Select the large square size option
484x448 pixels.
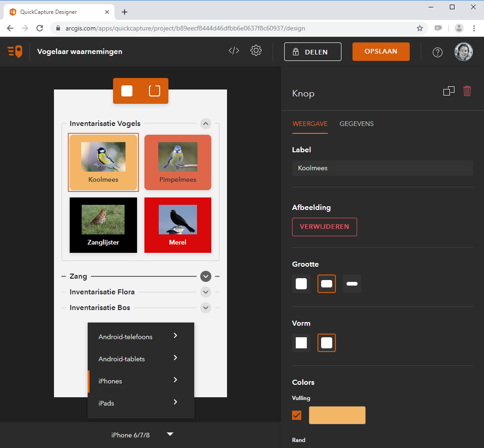[301, 284]
